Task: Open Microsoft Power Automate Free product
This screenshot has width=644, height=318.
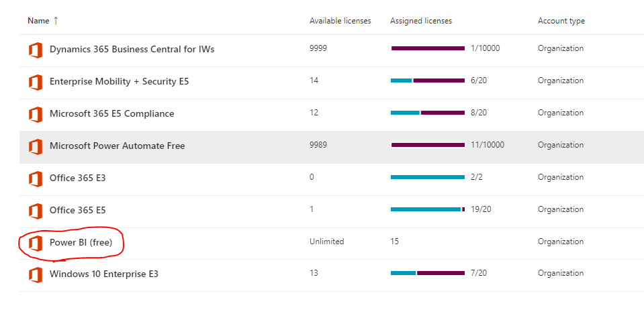Action: pyautogui.click(x=117, y=146)
